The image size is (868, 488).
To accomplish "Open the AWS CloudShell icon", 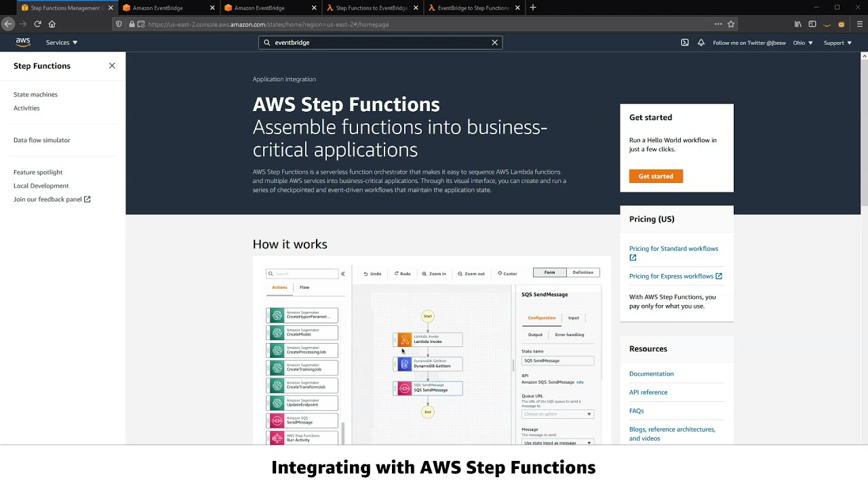I will [x=685, y=43].
